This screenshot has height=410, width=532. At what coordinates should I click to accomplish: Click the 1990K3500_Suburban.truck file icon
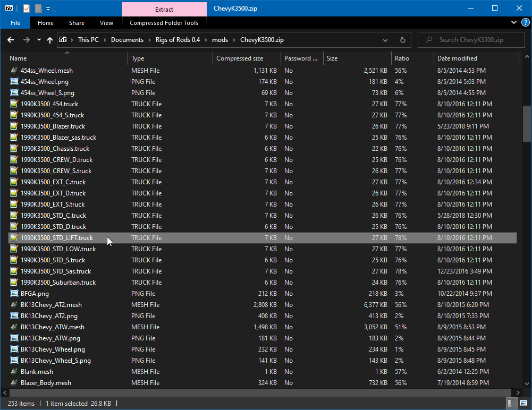14,282
